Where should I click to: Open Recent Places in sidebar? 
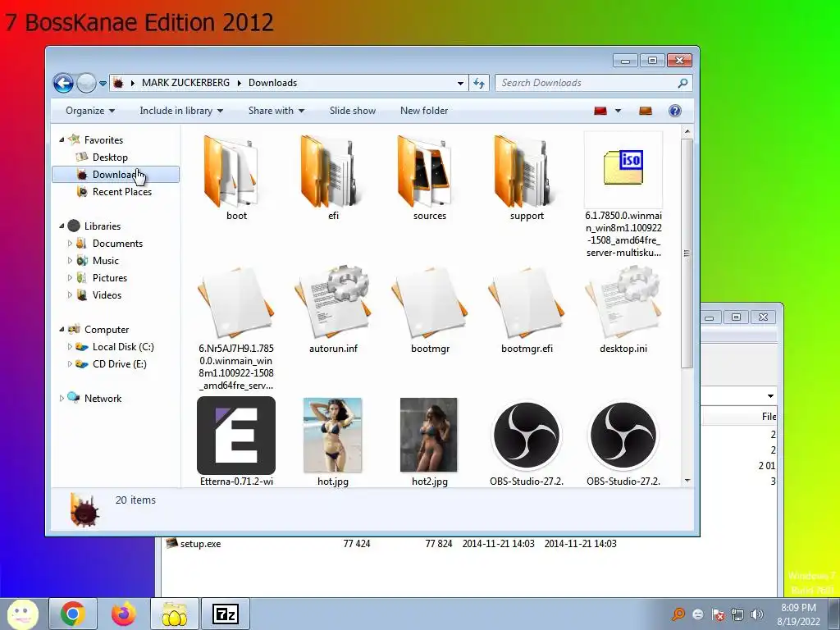(121, 192)
